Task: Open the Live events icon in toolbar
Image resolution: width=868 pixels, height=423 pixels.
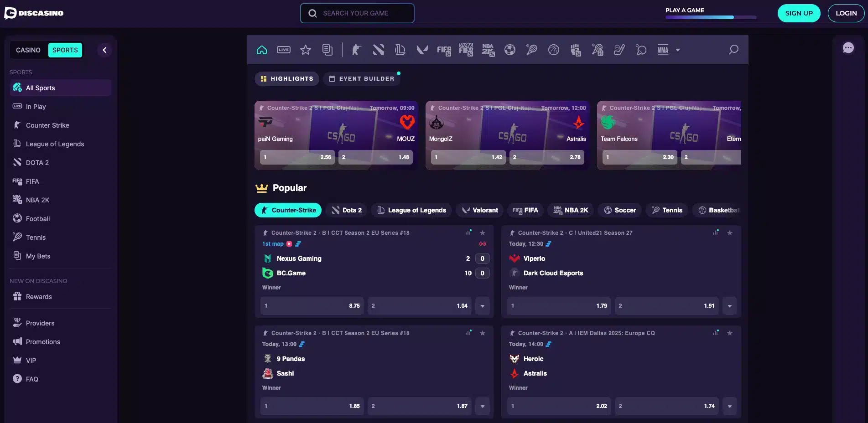Action: point(284,50)
